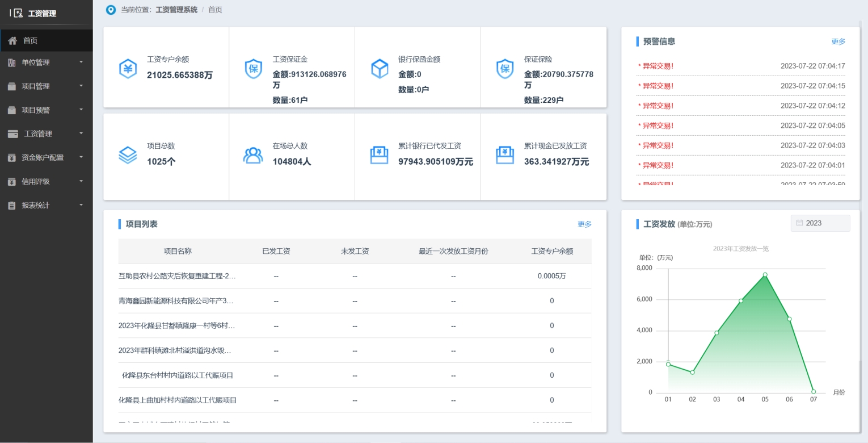This screenshot has width=868, height=443.
Task: Click the location pin icon beside 当前位置
Action: pyautogui.click(x=111, y=10)
